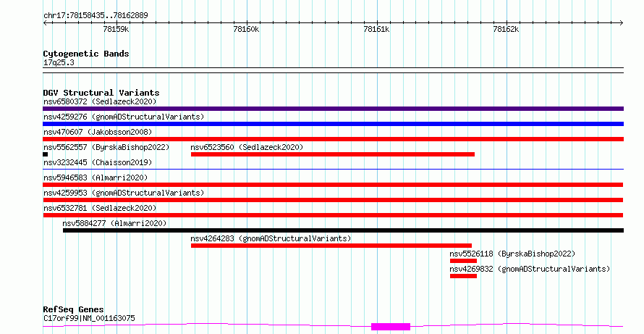This screenshot has height=334, width=644.
Task: Click the nsv6580372 (Sedlazeck2020) label
Action: pyautogui.click(x=100, y=101)
